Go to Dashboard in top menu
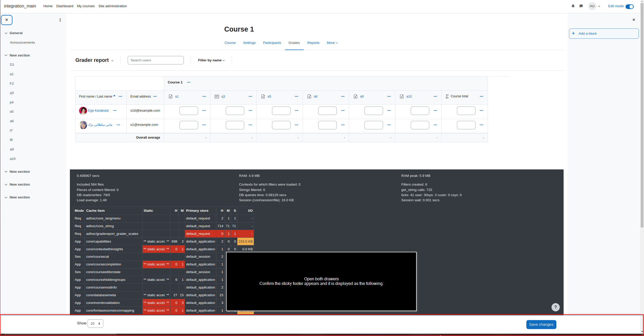The width and height of the screenshot is (644, 336). (x=65, y=6)
